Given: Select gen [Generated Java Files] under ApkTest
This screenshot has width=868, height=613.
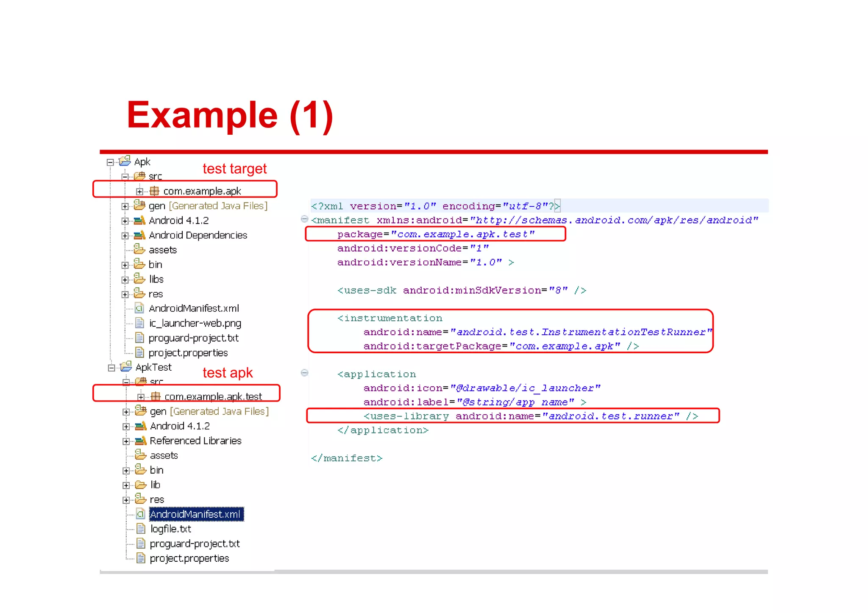Looking at the screenshot, I should pos(209,411).
